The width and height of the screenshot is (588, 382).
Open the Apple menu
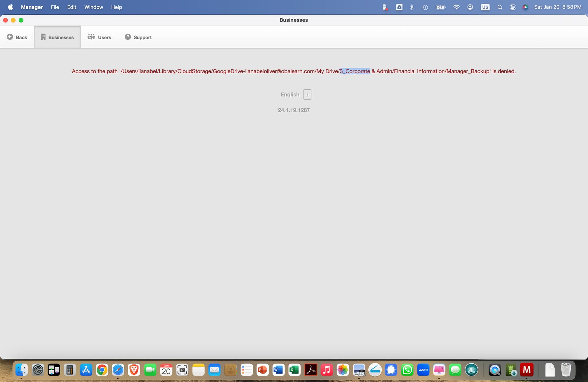pos(10,7)
